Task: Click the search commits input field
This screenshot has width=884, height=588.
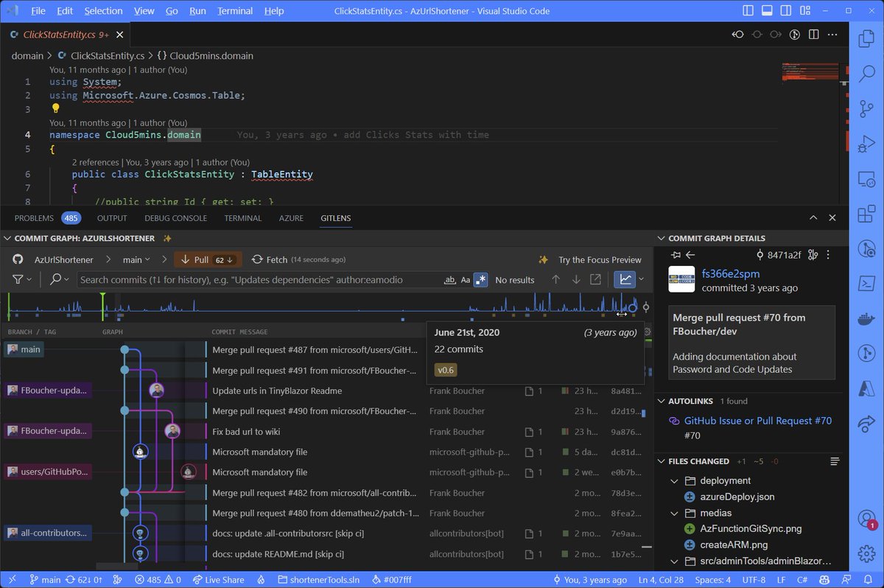Action: click(x=258, y=280)
